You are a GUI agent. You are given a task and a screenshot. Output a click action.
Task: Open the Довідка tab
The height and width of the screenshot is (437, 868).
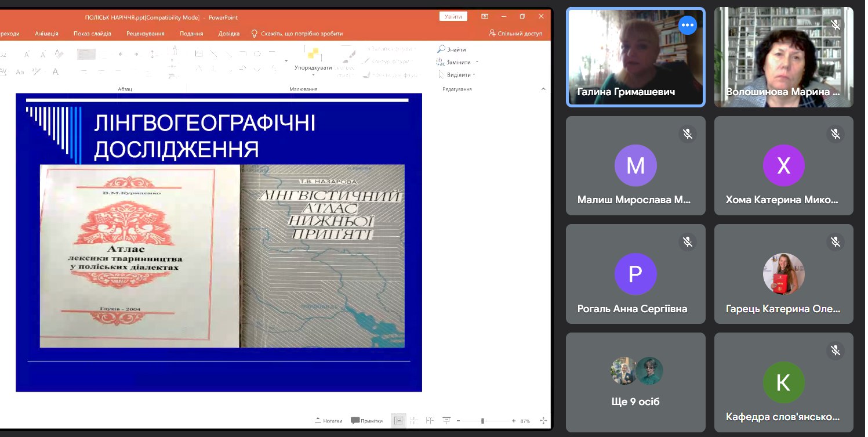click(x=229, y=34)
